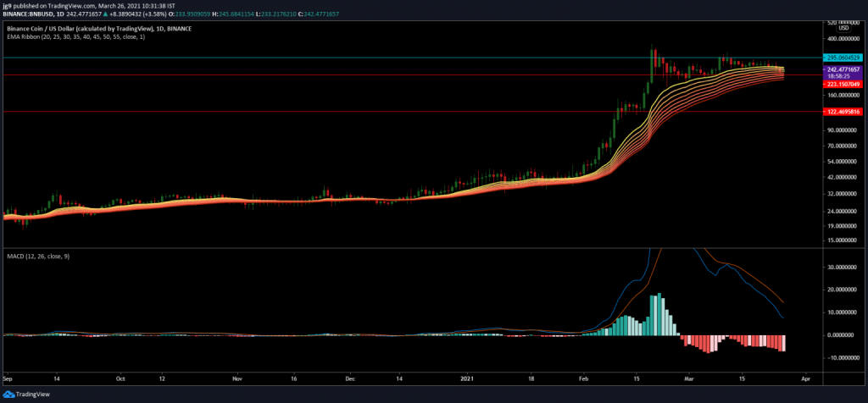Click the 42.0000000 price axis label

(x=843, y=178)
